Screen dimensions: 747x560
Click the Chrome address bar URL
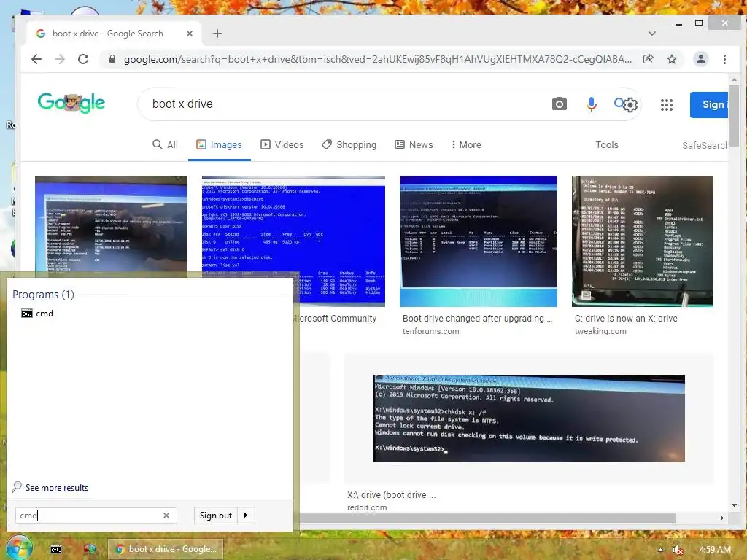pyautogui.click(x=377, y=59)
